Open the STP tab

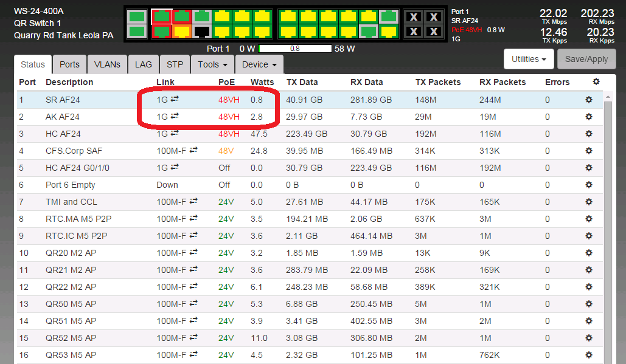(175, 64)
